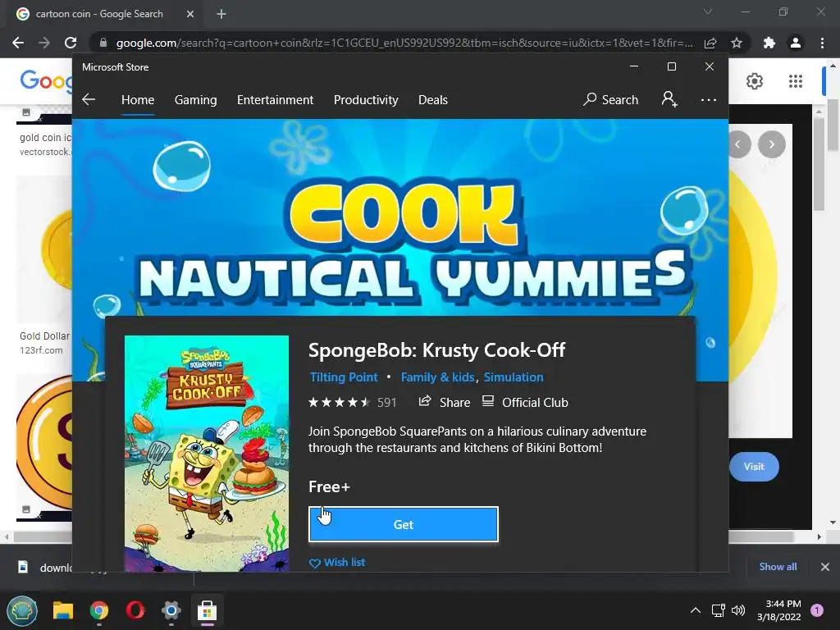
Task: Get SpongeBob: Krusty Cook-Off
Action: [404, 524]
